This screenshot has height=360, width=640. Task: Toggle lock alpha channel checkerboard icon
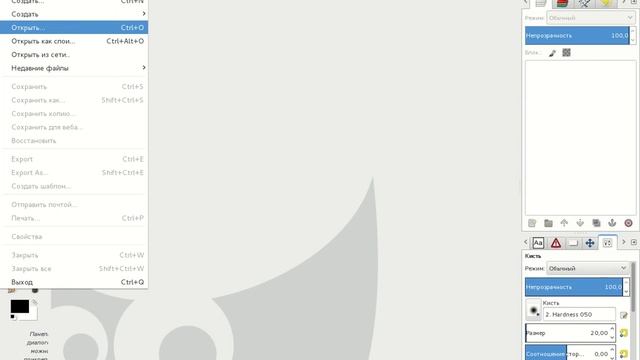tap(567, 53)
